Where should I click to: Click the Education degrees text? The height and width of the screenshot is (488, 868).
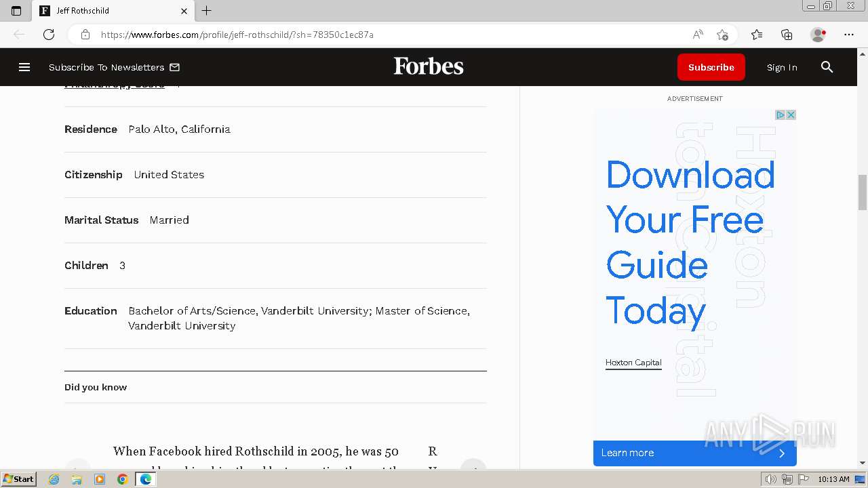[x=299, y=318]
